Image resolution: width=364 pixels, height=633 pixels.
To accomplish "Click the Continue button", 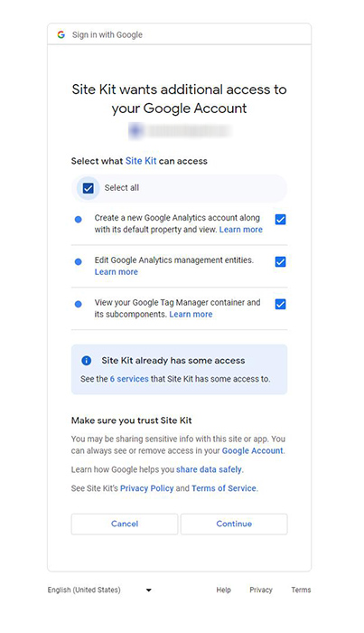I will point(234,524).
